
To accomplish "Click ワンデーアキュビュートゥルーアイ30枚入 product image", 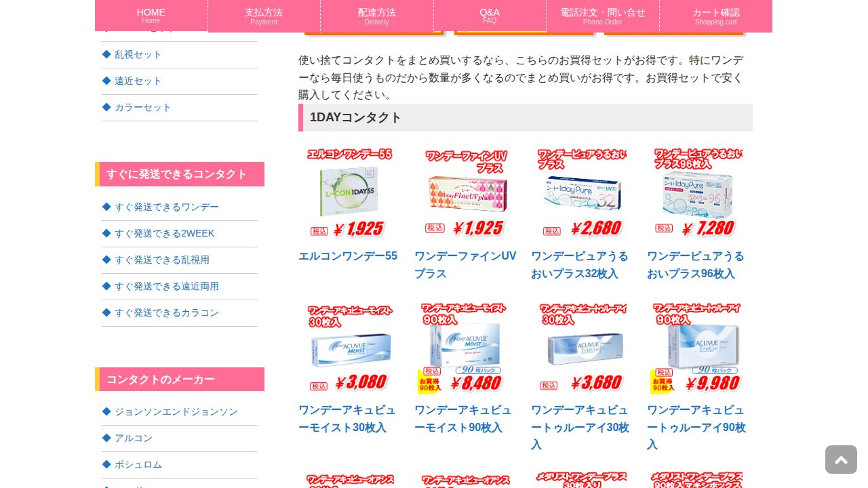I will [x=581, y=348].
